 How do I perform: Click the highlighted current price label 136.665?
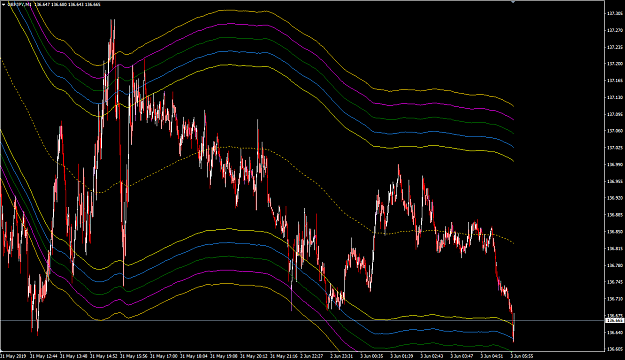[x=615, y=320]
